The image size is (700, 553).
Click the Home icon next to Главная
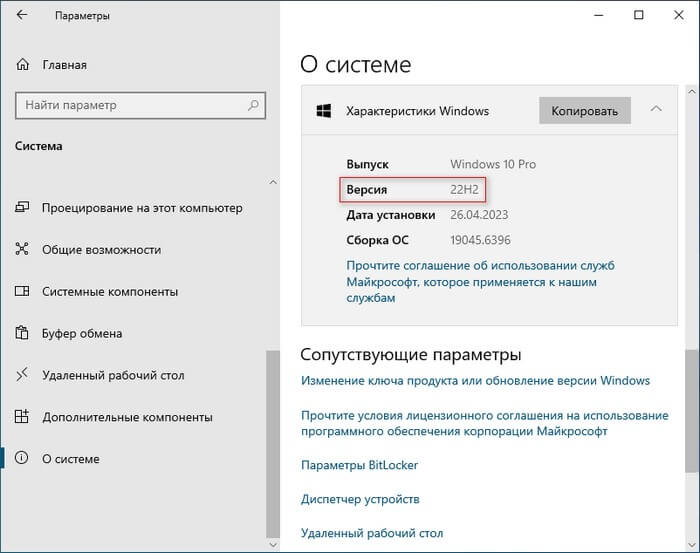tap(24, 65)
